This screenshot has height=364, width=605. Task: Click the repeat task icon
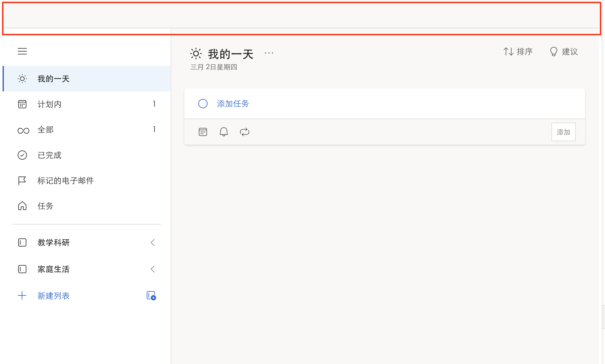[x=245, y=132]
